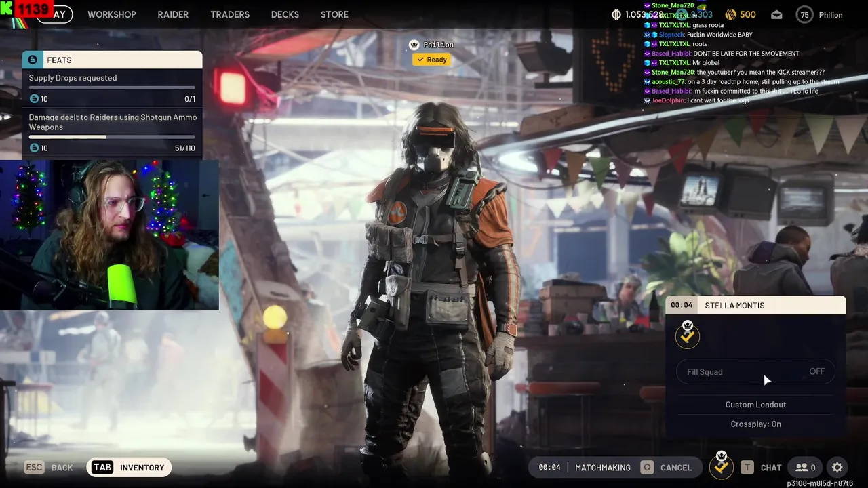Screen dimensions: 868x488
Task: Click the Stone_Man720 chat message about KICK streamer
Action: point(734,73)
